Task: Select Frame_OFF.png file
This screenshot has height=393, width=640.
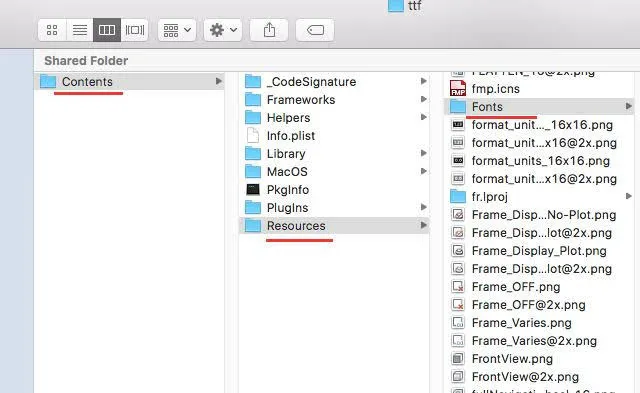Action: [x=539, y=286]
